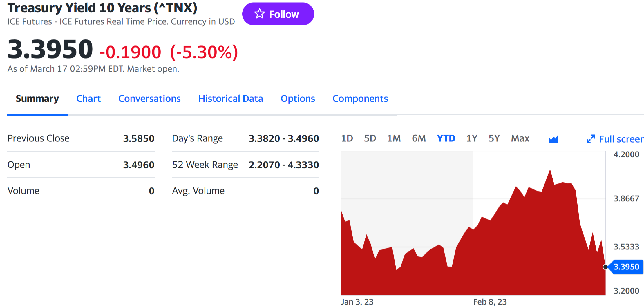Go to the Historical Data tab
644x308 pixels.
(231, 99)
